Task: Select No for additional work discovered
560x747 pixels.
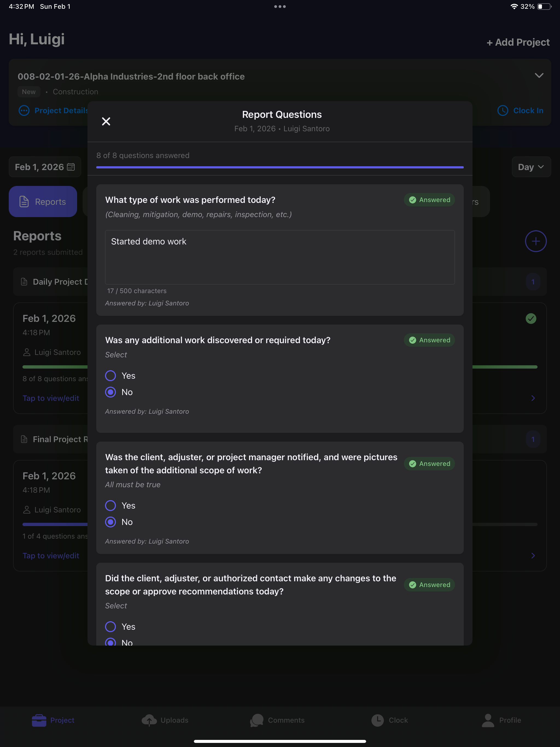Action: coord(110,392)
